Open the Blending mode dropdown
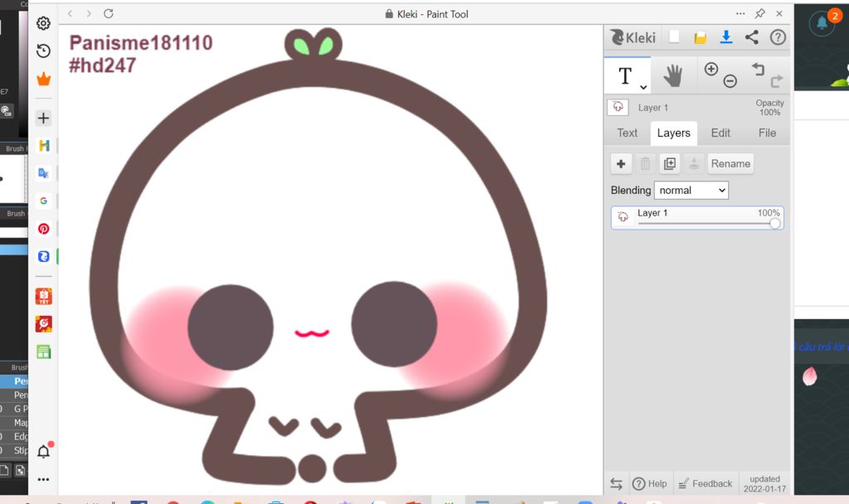This screenshot has width=849, height=504. pos(691,190)
